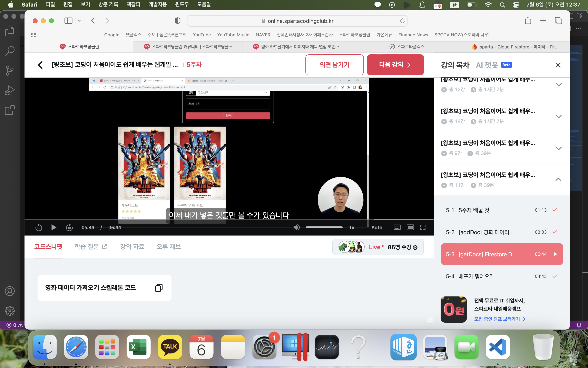588x368 pixels.
Task: Close the lecture list panel
Action: pyautogui.click(x=558, y=65)
